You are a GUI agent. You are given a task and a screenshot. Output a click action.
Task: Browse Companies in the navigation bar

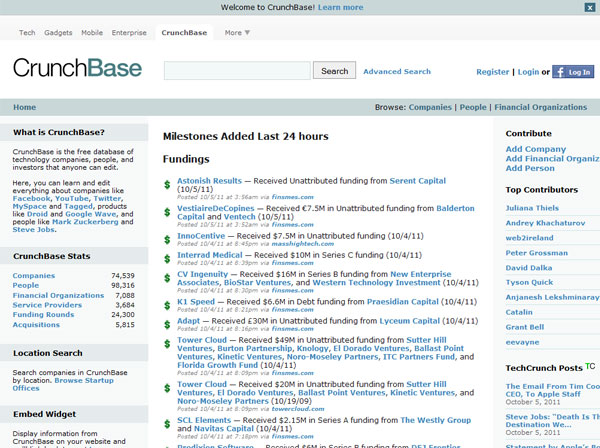pos(430,108)
